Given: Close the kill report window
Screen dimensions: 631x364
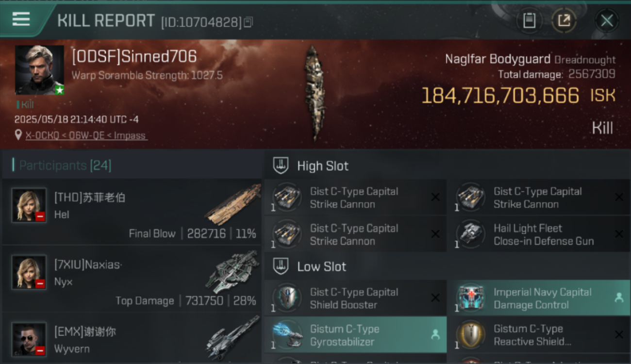Looking at the screenshot, I should click(607, 20).
